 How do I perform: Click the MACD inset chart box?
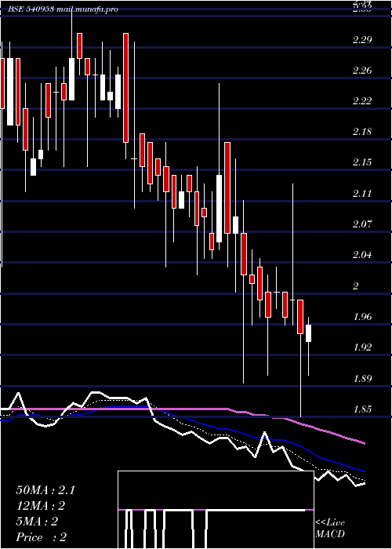tap(216, 510)
